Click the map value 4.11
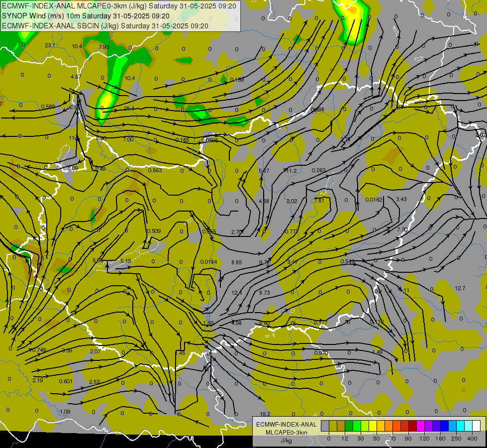The height and width of the screenshot is (448, 487). pyautogui.click(x=404, y=290)
